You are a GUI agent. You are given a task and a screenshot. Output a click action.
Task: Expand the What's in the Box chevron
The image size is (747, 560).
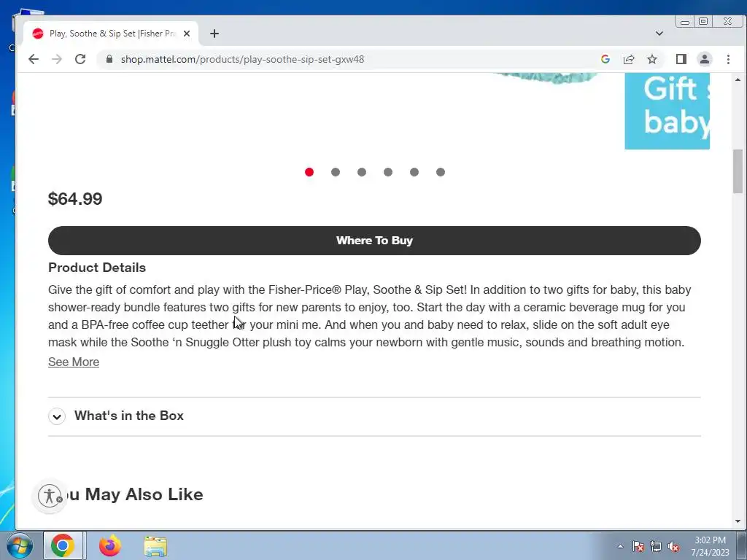point(57,416)
